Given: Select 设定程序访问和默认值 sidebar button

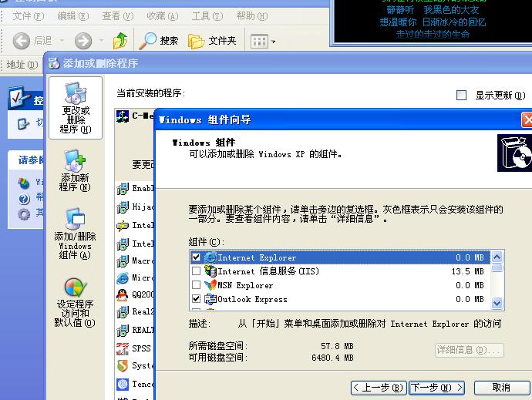Looking at the screenshot, I should click(75, 303).
